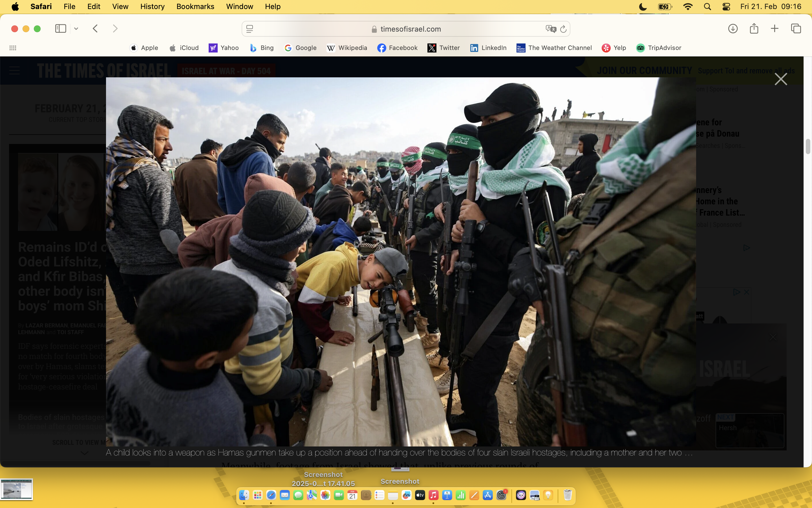Open Reminders from the Dock
The image size is (812, 508).
[379, 495]
